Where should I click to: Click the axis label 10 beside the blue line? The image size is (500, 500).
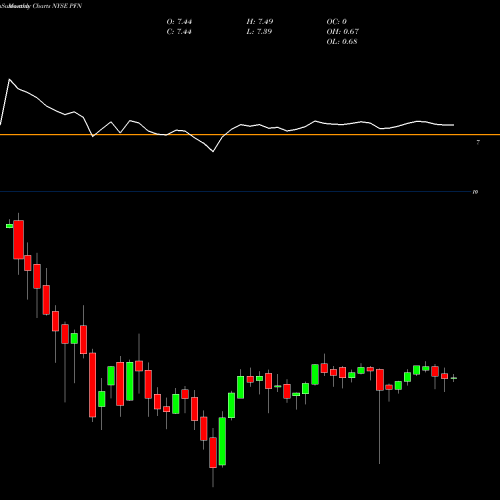475,192
